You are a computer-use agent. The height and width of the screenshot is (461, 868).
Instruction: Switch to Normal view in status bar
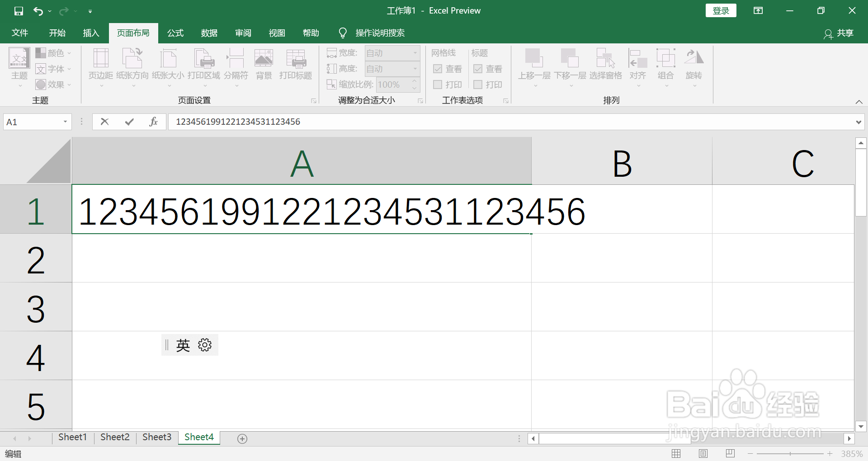[x=676, y=453]
